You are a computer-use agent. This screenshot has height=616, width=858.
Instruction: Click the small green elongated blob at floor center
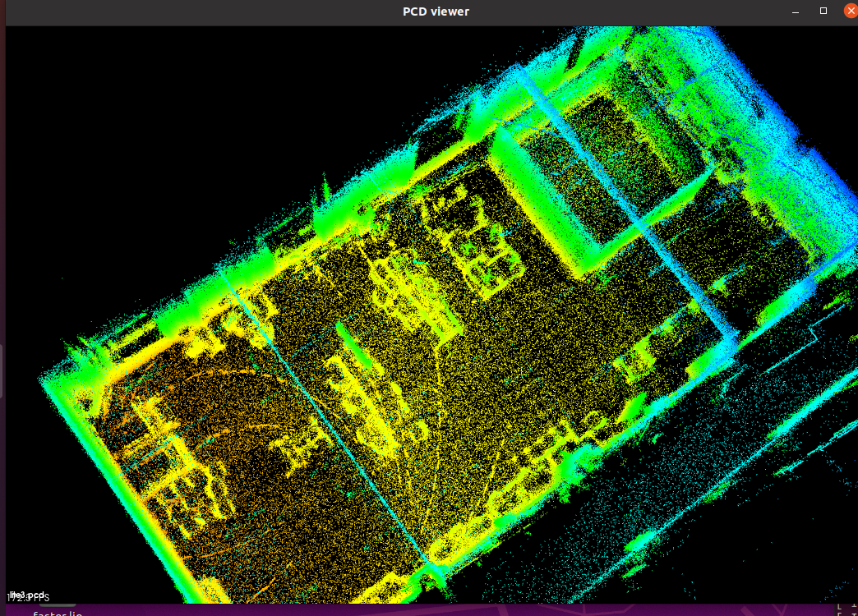point(348,338)
